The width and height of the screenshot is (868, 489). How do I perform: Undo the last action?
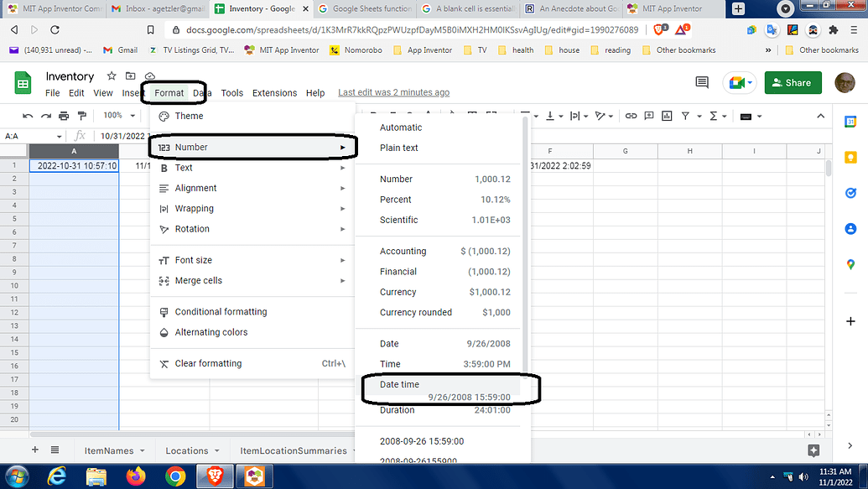[26, 117]
